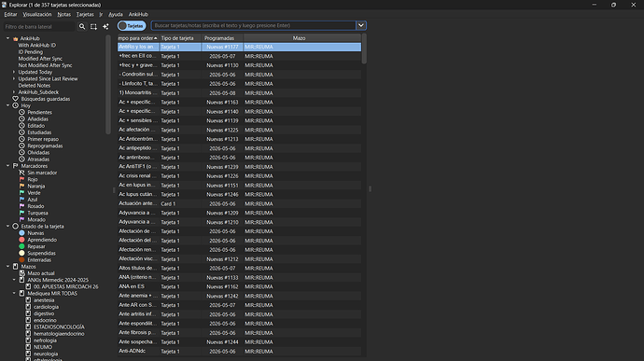
Task: Click the sidebar vertical scrollbar
Action: click(x=108, y=84)
